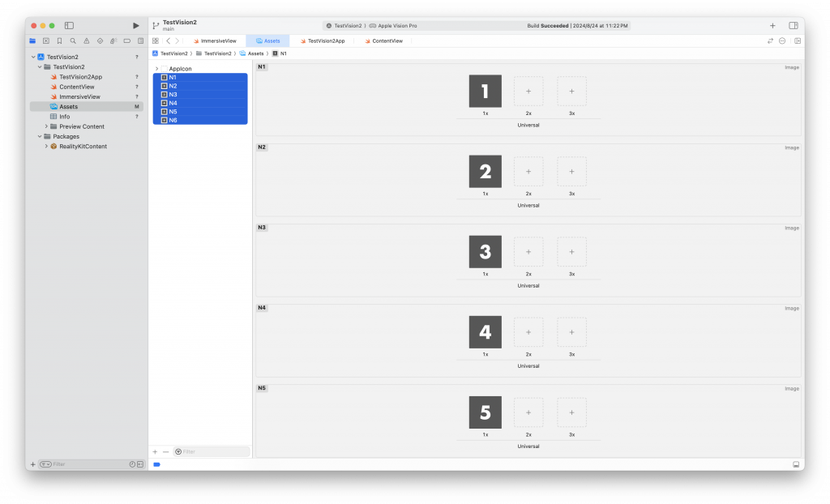Open TestVision2App file in navigator

(x=80, y=77)
